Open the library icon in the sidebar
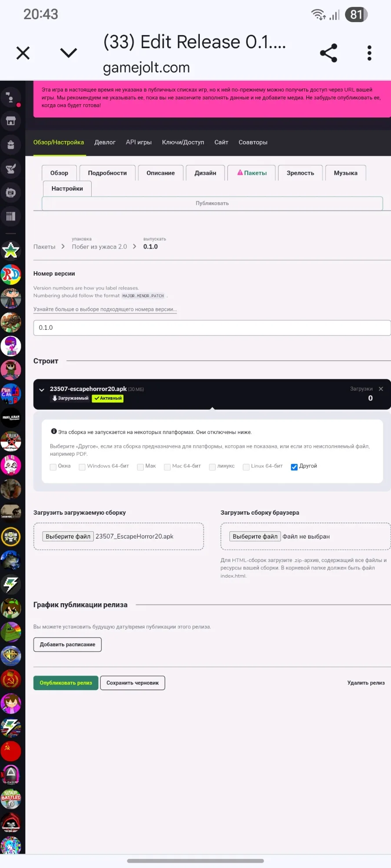 pyautogui.click(x=11, y=216)
